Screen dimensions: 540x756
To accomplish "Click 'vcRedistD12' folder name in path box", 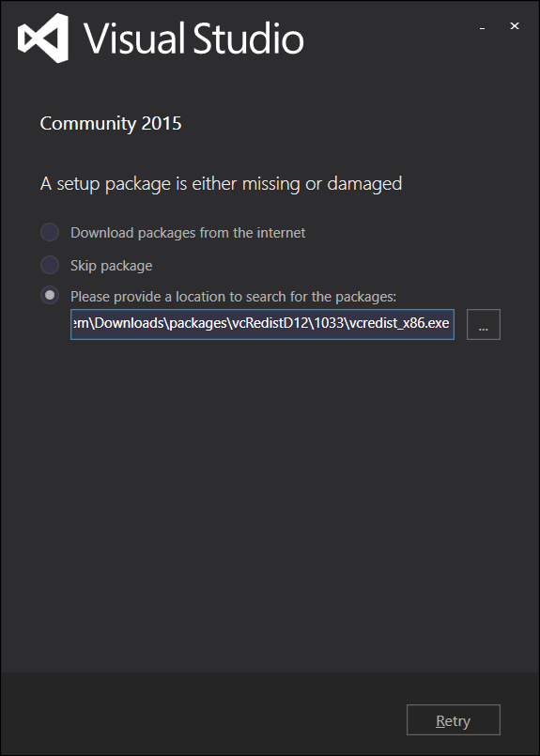I will click(271, 323).
